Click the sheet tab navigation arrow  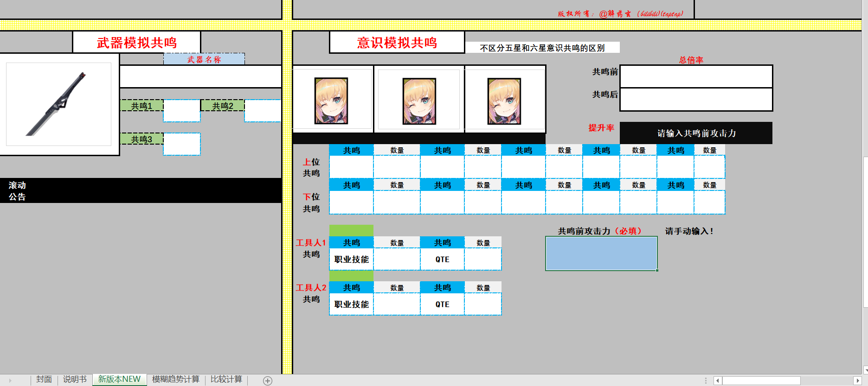tap(10, 380)
